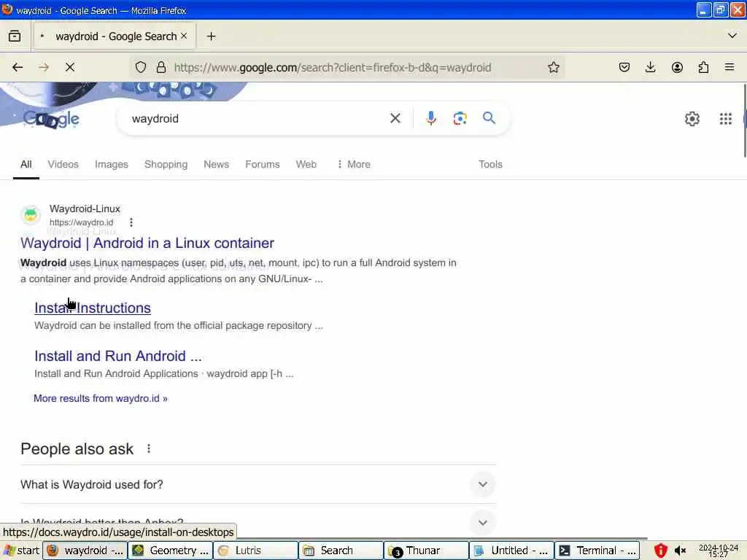Save to Pocket icon in toolbar

(624, 67)
